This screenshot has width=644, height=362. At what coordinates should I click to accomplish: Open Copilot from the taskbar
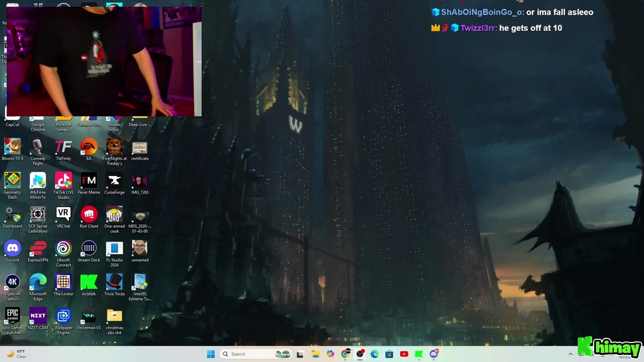point(330,354)
